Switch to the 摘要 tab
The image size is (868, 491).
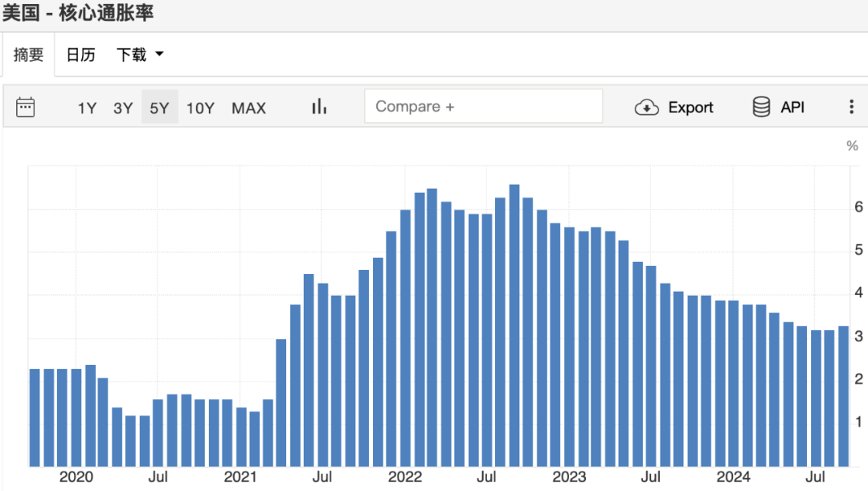pyautogui.click(x=28, y=55)
